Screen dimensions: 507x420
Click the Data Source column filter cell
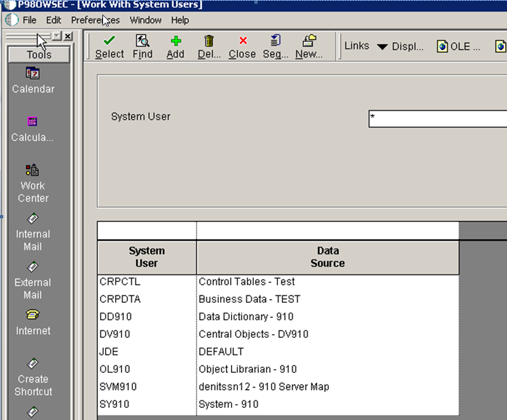click(328, 231)
